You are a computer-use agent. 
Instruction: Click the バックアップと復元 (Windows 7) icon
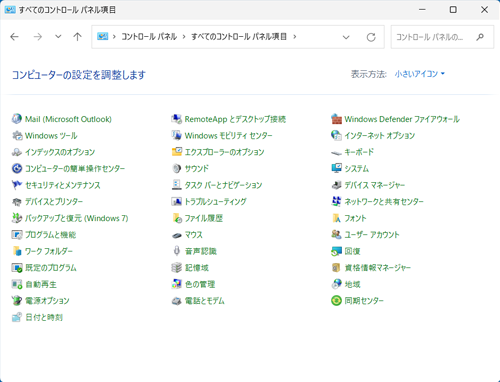pos(17,218)
